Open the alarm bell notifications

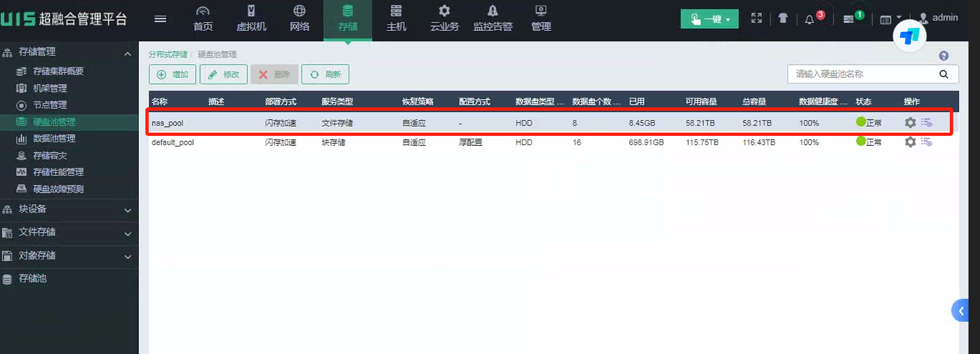pos(809,19)
